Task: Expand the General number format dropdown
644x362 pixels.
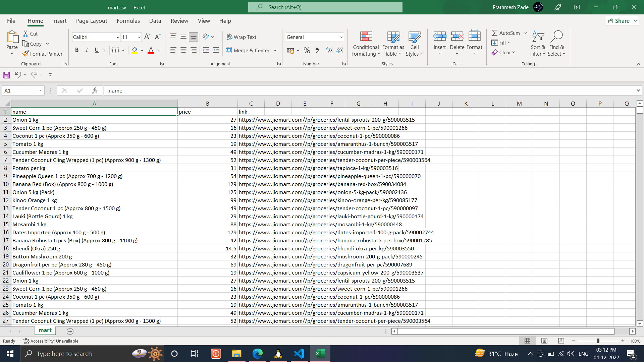Action: 341,37
